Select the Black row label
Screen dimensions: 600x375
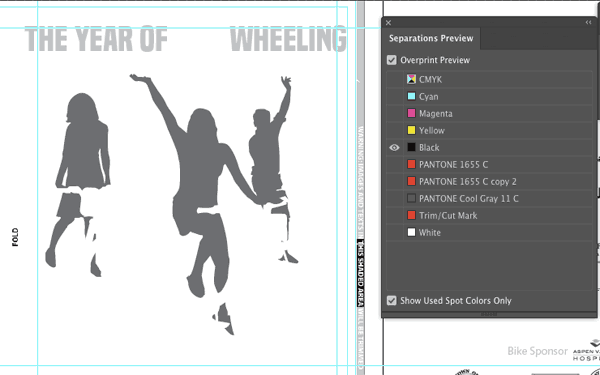pyautogui.click(x=429, y=148)
